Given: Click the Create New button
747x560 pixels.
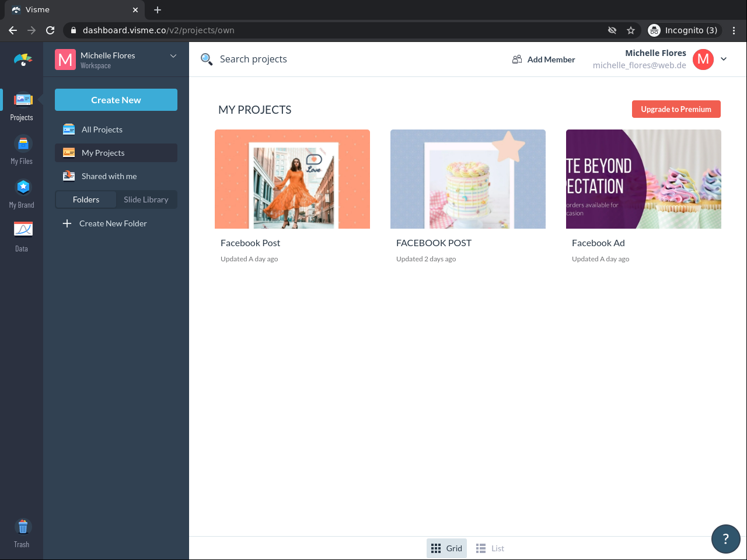Looking at the screenshot, I should 116,100.
